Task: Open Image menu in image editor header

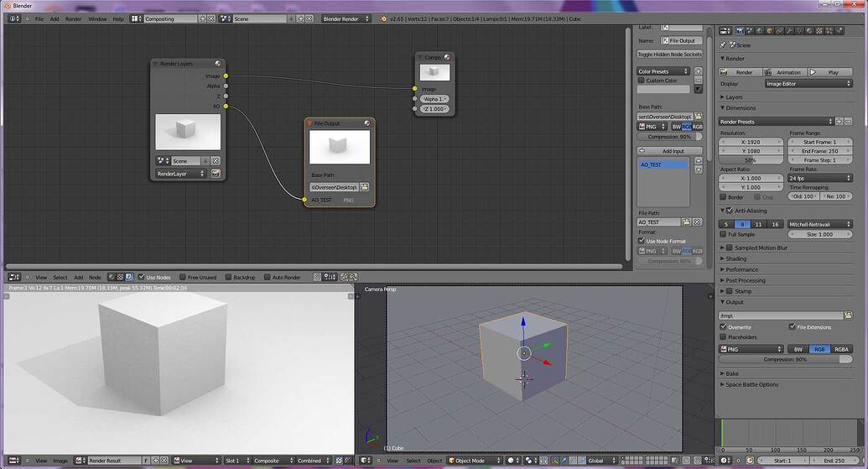Action: (x=60, y=460)
